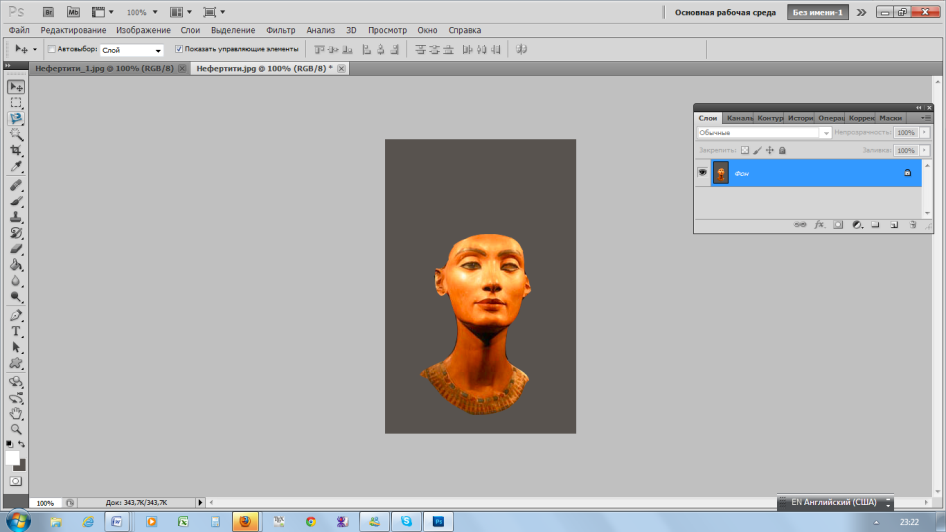Open the Слой auto-select dropdown
The image size is (946, 532).
click(132, 50)
